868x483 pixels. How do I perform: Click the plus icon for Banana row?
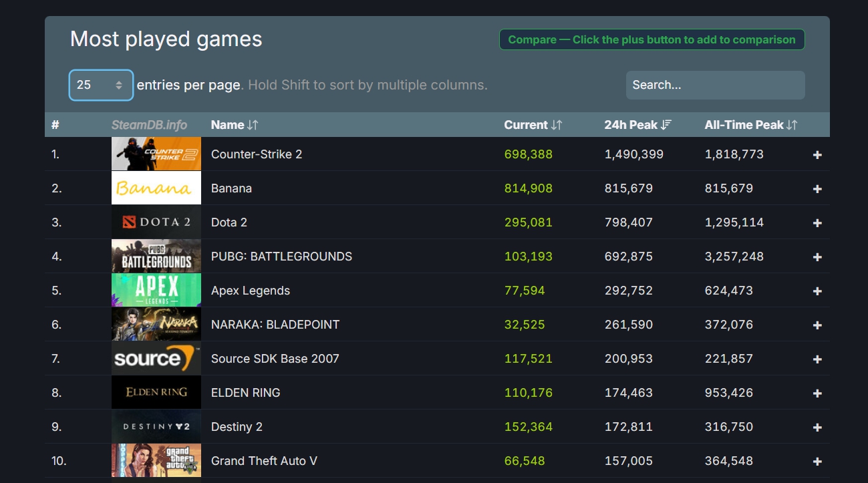coord(817,189)
